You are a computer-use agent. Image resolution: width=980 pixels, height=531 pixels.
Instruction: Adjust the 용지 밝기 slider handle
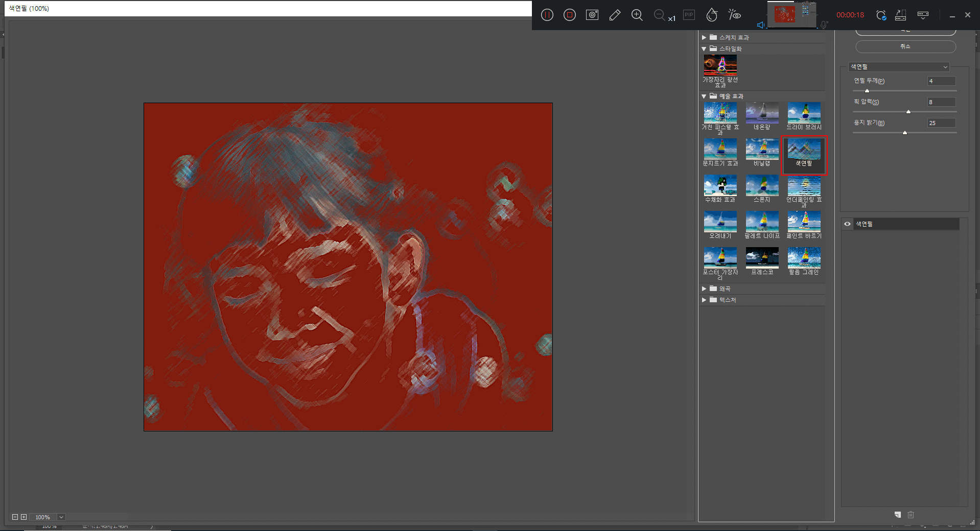tap(905, 133)
